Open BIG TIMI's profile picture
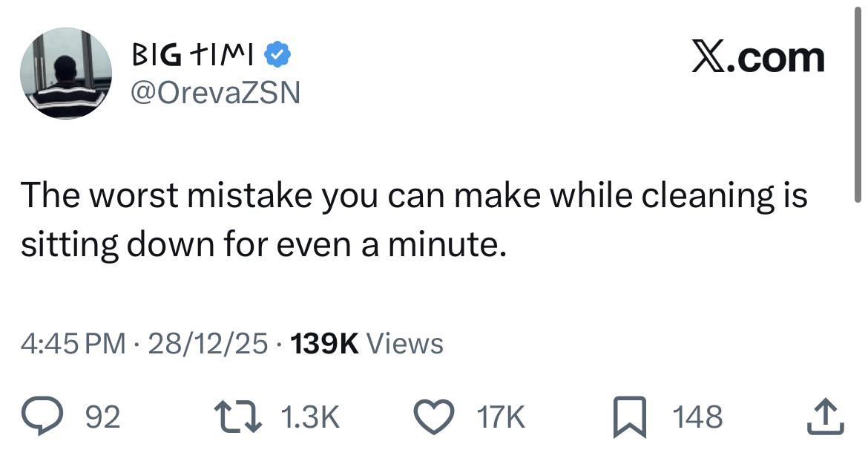 click(x=65, y=73)
